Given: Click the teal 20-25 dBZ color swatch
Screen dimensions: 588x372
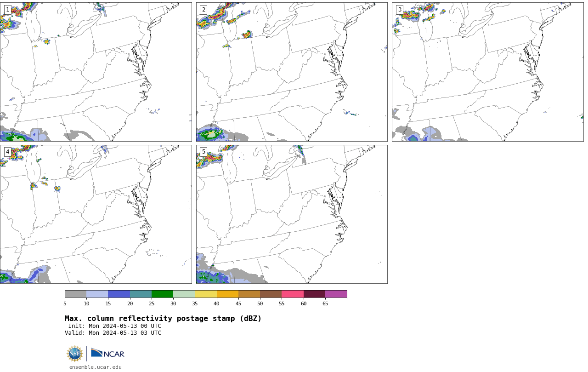Looking at the screenshot, I should tap(141, 294).
